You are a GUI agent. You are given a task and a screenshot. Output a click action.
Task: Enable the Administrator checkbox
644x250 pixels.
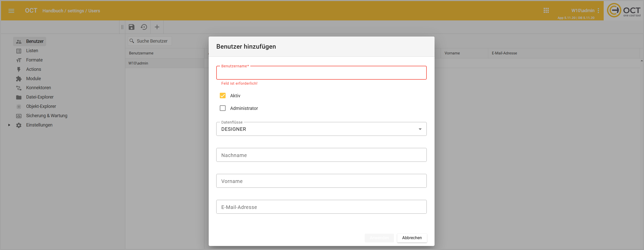coord(223,108)
